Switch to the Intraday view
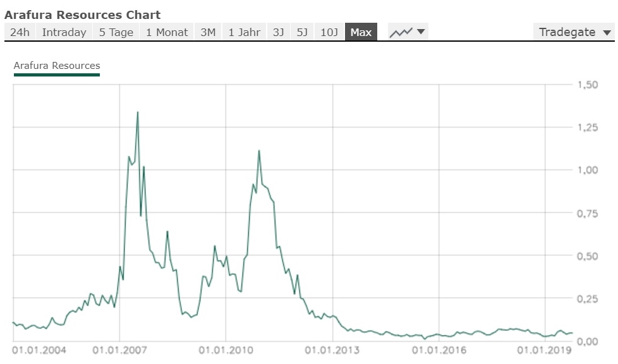The width and height of the screenshot is (618, 364). 64,32
